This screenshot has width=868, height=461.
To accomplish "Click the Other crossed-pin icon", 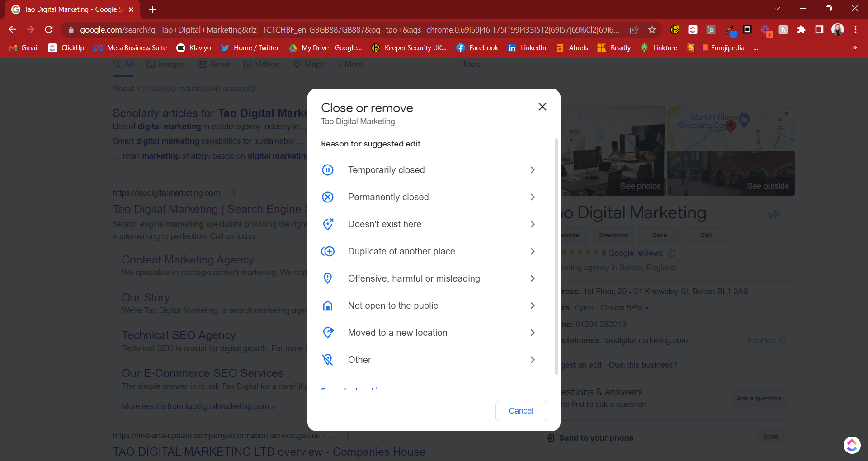I will pyautogui.click(x=328, y=360).
